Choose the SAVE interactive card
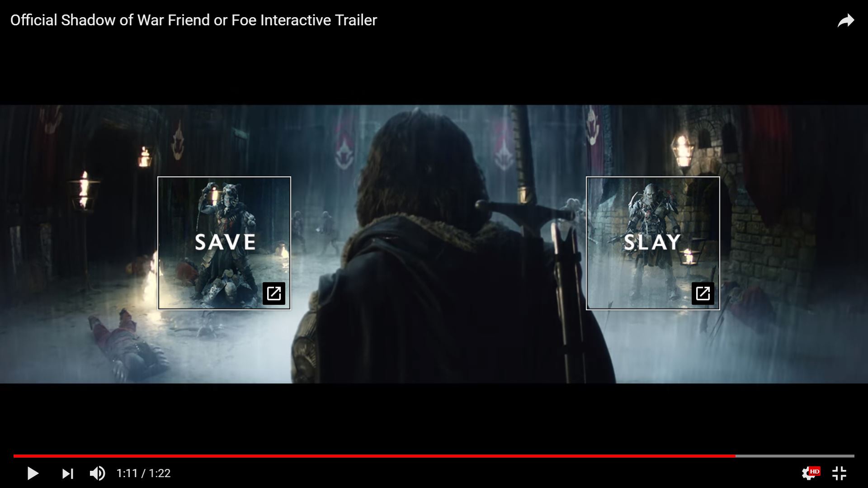This screenshot has height=488, width=868. 224,243
